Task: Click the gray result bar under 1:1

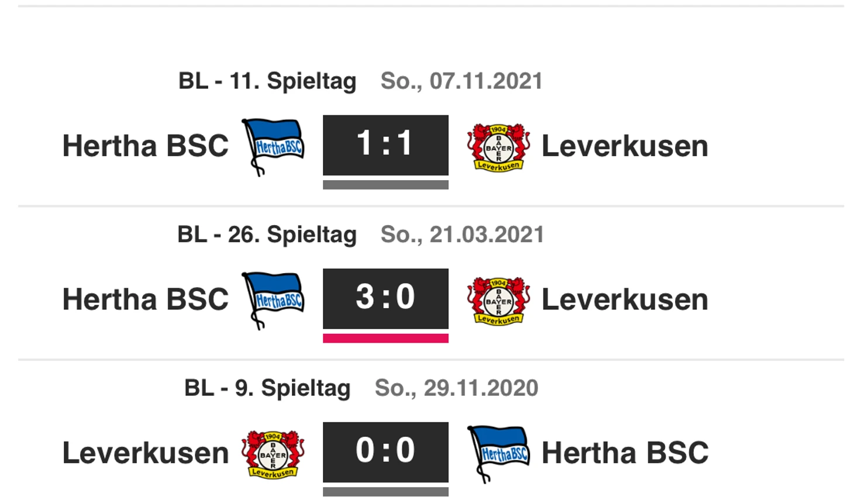Action: [x=385, y=185]
